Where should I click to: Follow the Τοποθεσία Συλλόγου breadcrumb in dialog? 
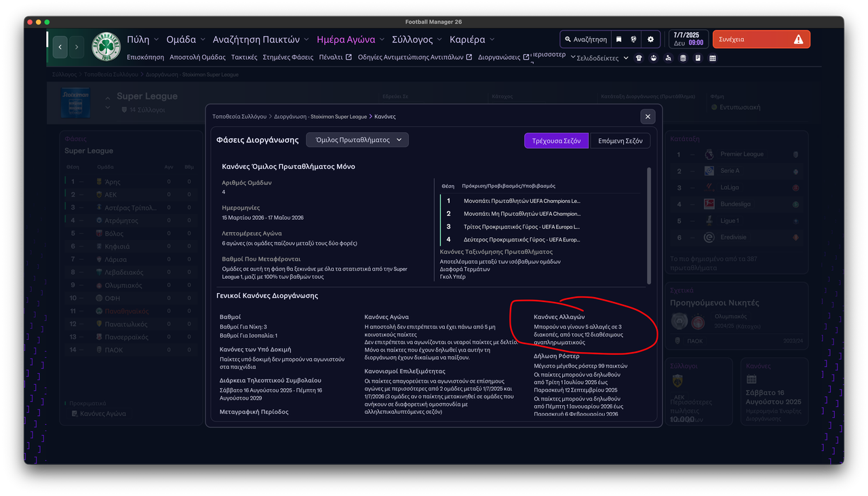pyautogui.click(x=239, y=117)
